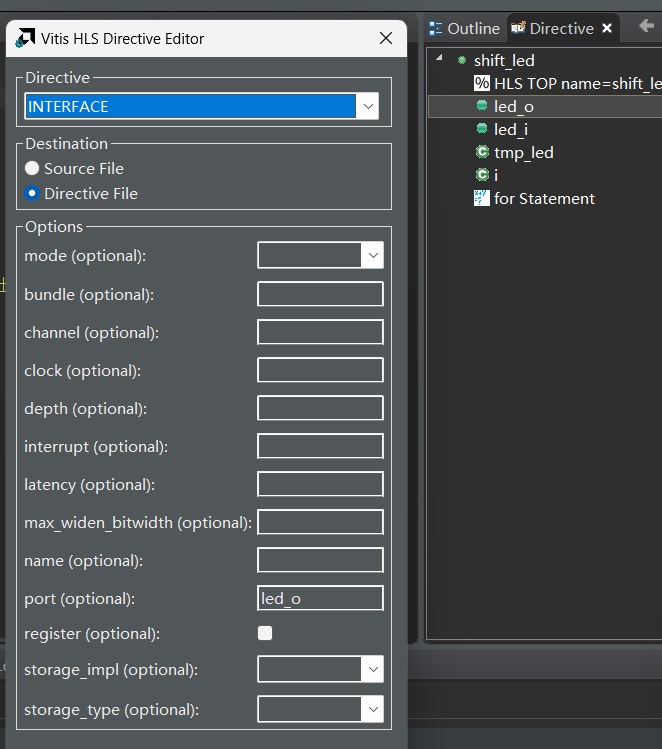Viewport: 662px width, 749px height.
Task: Click the loop icon beside for Statement
Action: pos(481,198)
